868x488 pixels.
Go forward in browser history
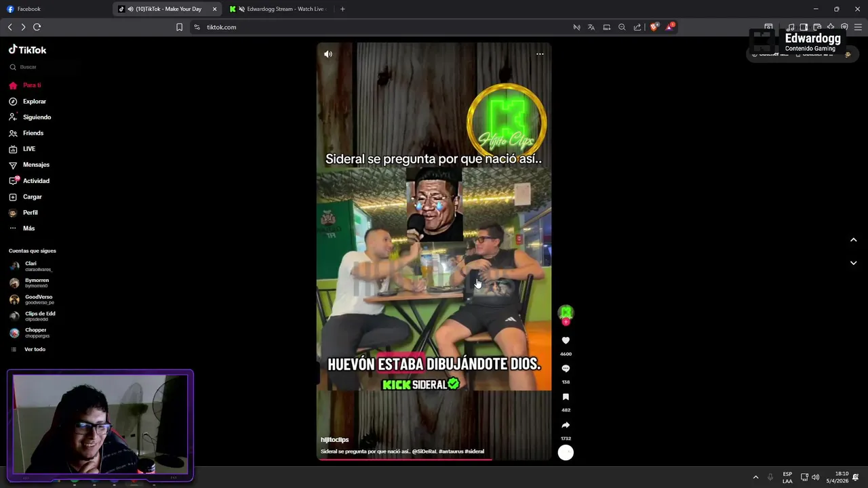[23, 27]
